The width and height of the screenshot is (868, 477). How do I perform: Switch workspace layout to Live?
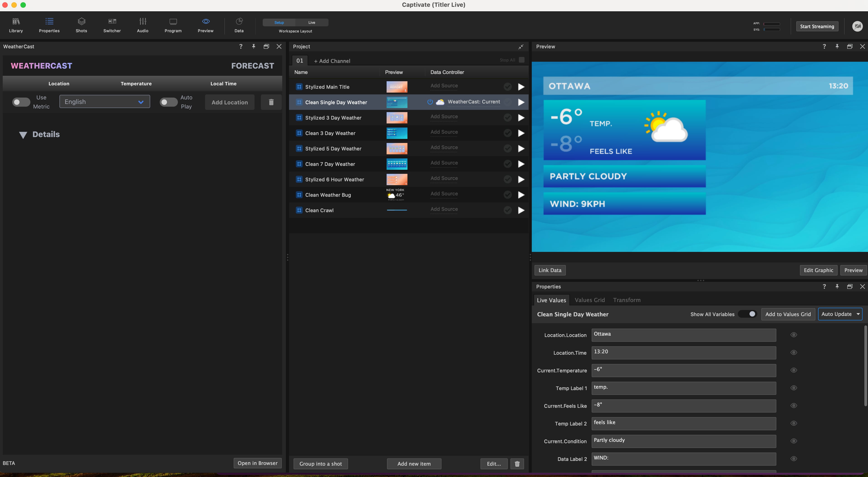click(312, 23)
